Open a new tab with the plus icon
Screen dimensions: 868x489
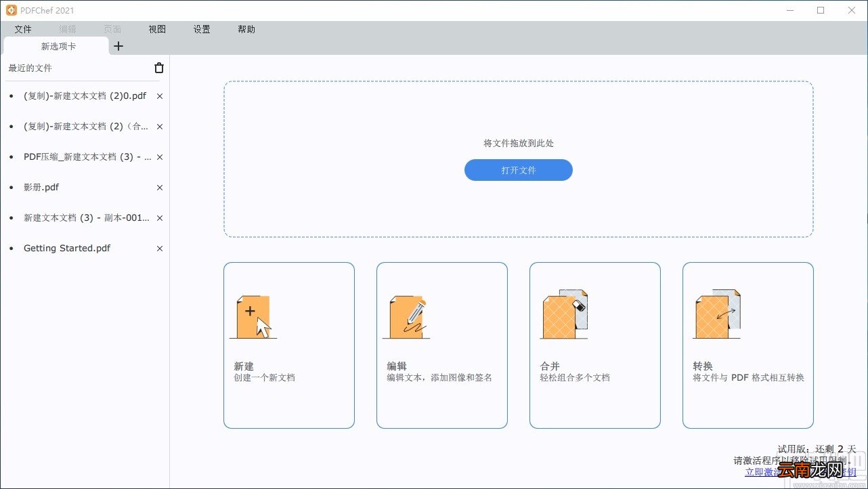click(x=118, y=46)
